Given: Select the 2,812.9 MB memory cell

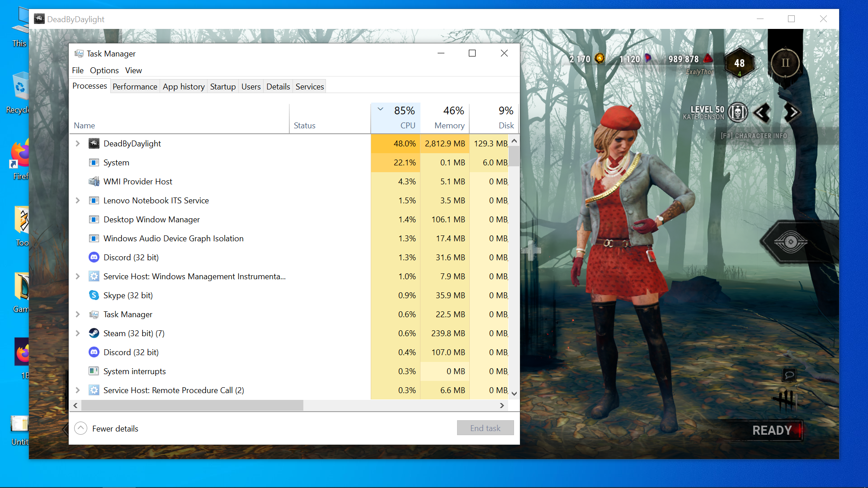Looking at the screenshot, I should coord(445,144).
